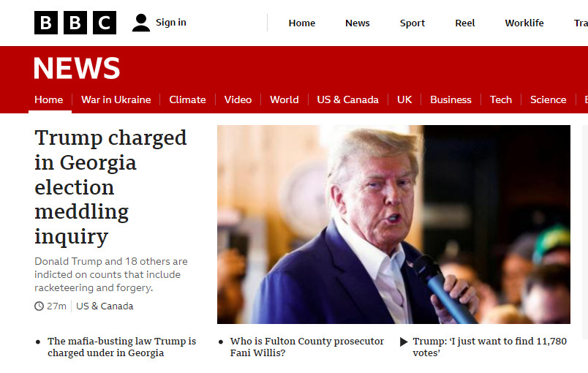Viewport: 588px width, 373px height.
Task: Click the play triangle beside Trump votes video
Action: pyautogui.click(x=404, y=342)
